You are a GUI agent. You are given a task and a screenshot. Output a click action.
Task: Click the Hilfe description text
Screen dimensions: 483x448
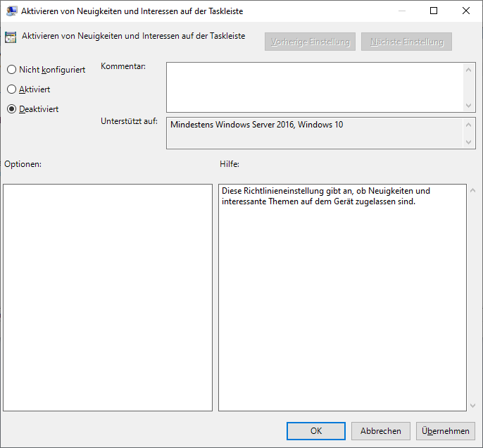tap(325, 196)
